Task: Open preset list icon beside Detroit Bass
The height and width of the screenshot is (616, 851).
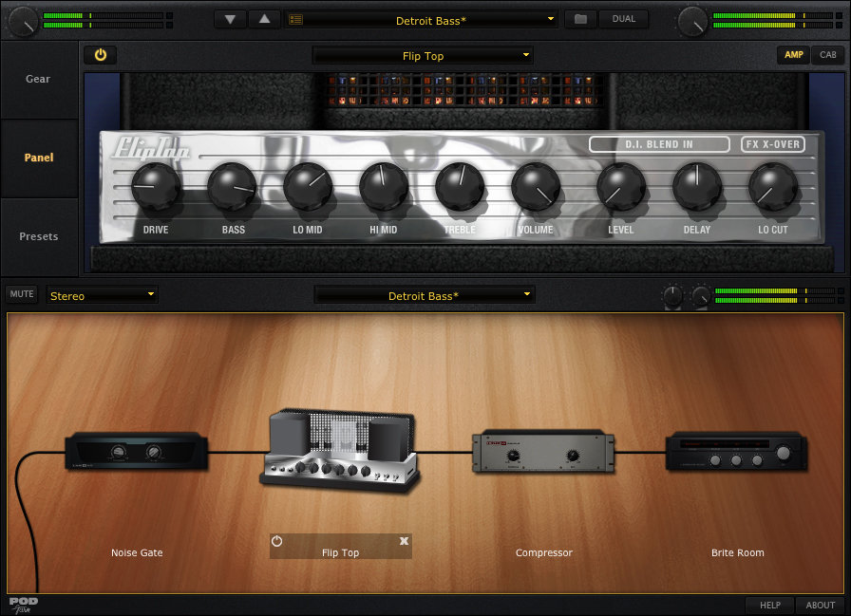Action: pyautogui.click(x=295, y=20)
